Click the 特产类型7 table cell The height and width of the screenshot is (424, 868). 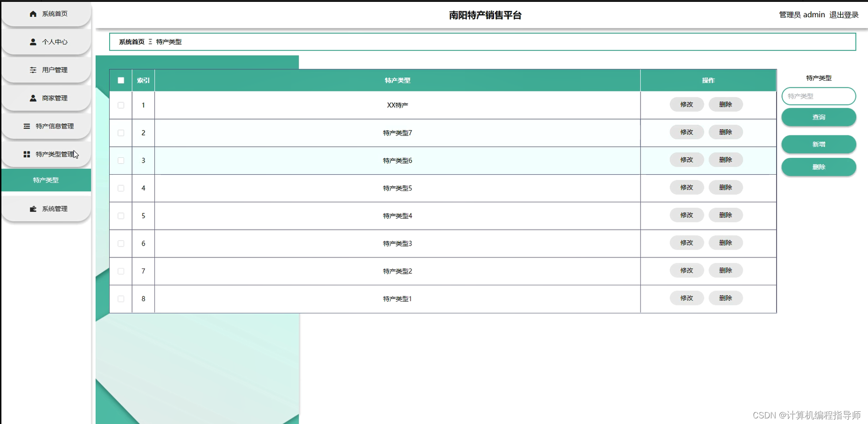click(397, 133)
